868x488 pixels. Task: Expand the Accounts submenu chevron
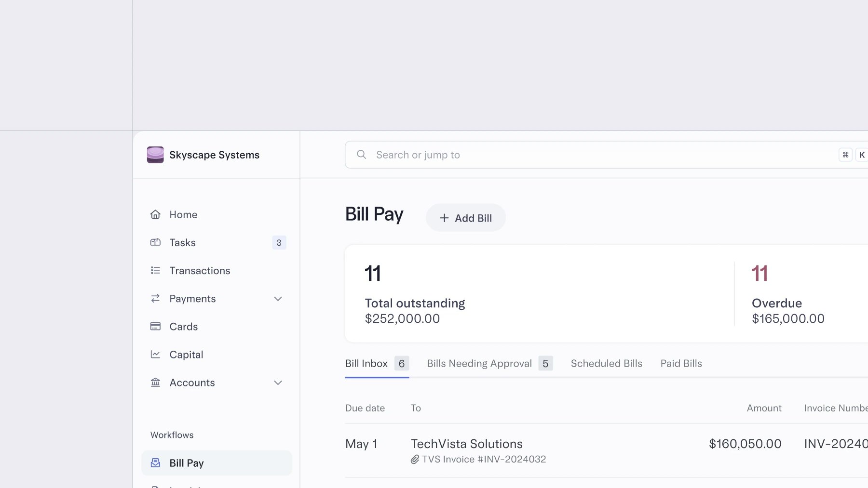pos(278,382)
